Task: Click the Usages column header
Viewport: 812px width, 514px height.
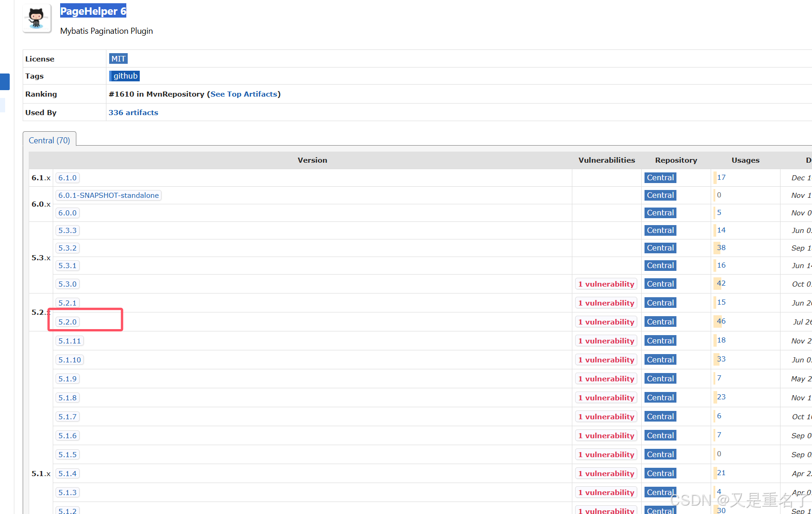Action: coord(745,160)
